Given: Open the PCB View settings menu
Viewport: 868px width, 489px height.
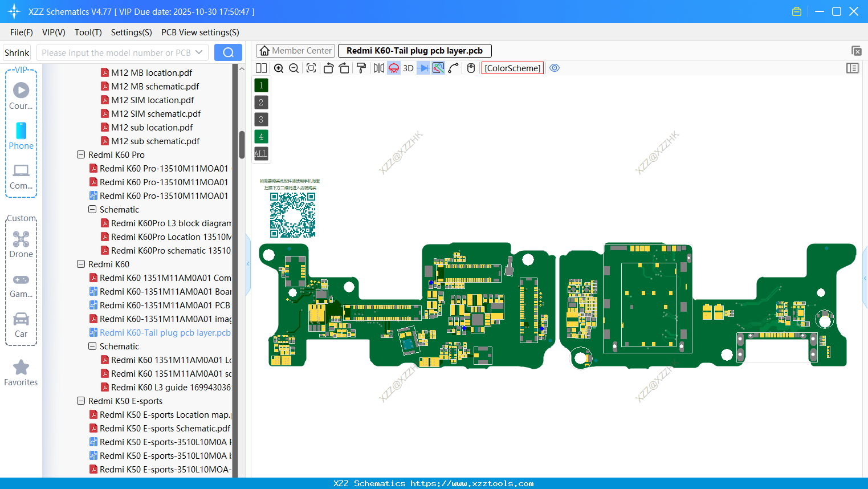Looking at the screenshot, I should 199,32.
